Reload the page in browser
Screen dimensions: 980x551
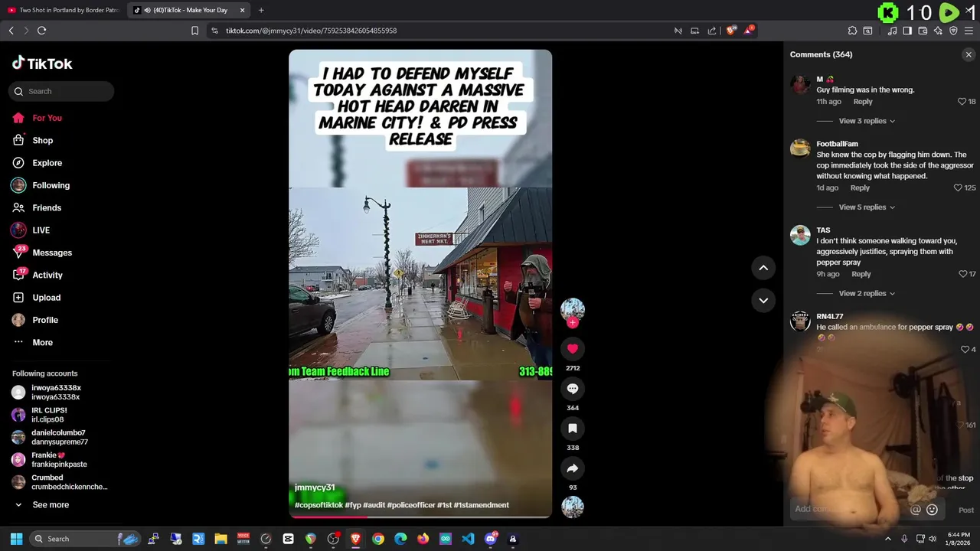click(41, 31)
